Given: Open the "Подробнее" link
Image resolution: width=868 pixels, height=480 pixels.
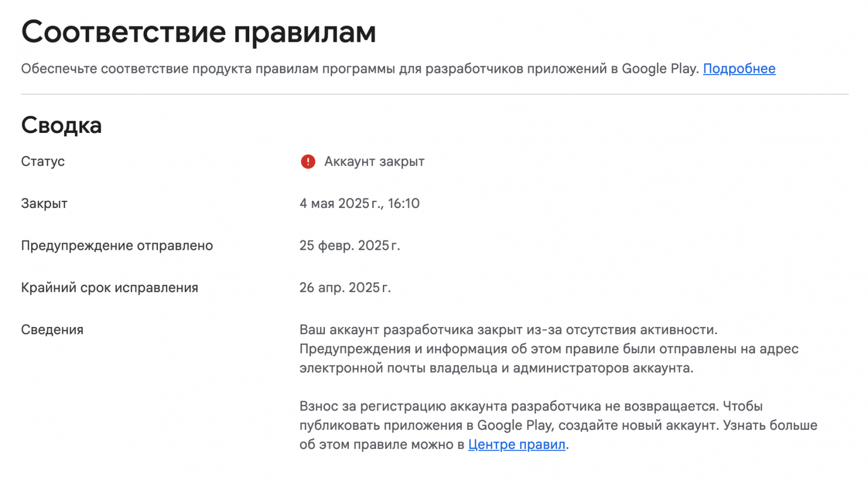Looking at the screenshot, I should (x=739, y=68).
